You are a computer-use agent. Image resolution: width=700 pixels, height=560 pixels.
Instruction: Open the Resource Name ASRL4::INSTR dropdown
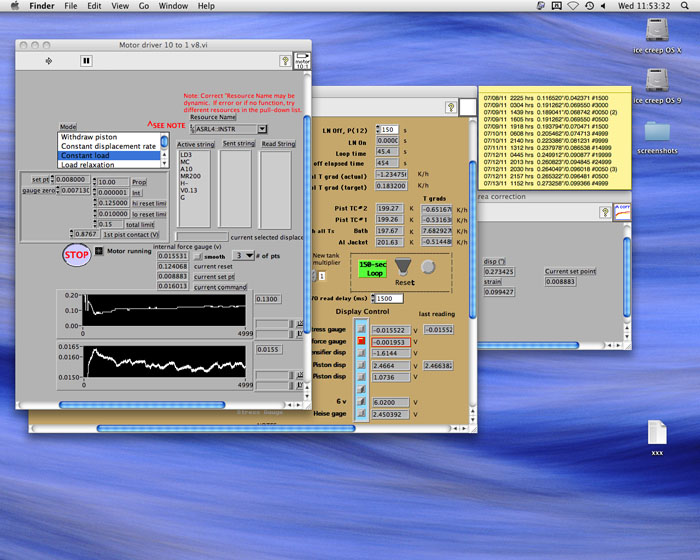coord(262,129)
